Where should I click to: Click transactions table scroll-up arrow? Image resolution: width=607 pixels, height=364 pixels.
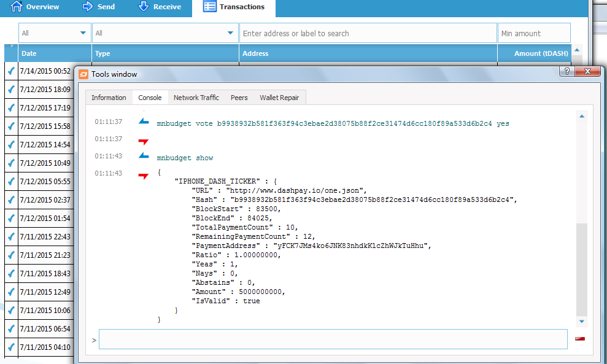click(577, 50)
